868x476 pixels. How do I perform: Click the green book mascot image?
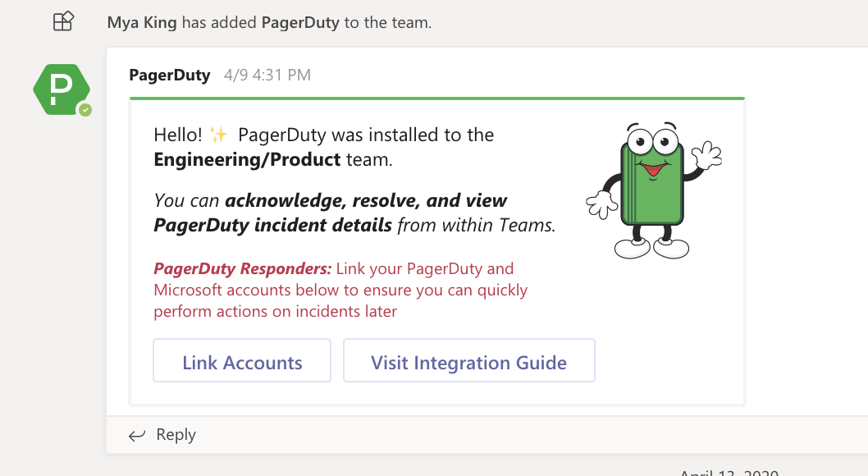coord(654,190)
